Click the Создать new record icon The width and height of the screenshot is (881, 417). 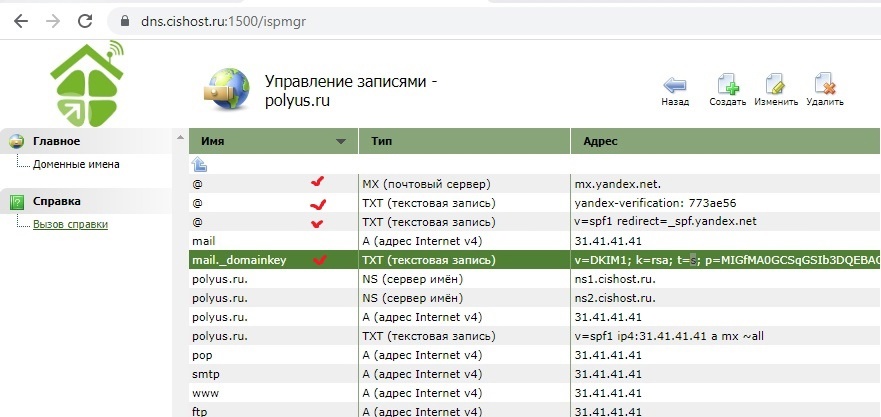(x=727, y=84)
